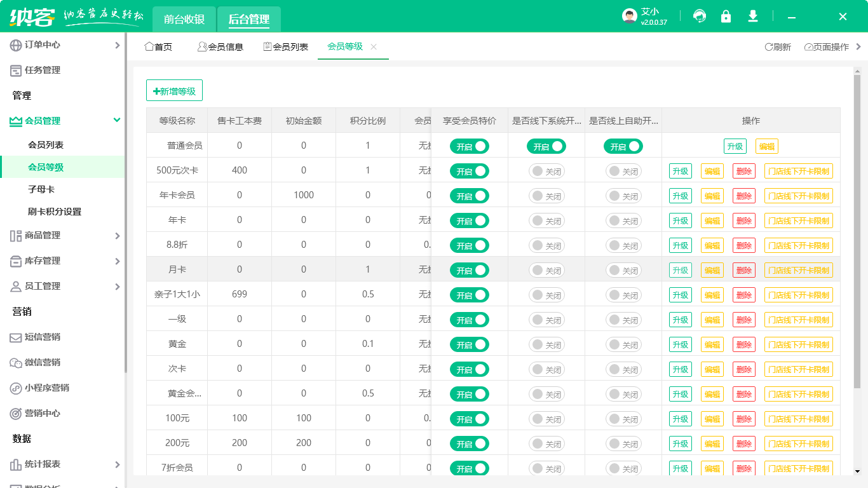Open 微信营销 from the sidebar
Screen dimensions: 868x488
pos(43,363)
